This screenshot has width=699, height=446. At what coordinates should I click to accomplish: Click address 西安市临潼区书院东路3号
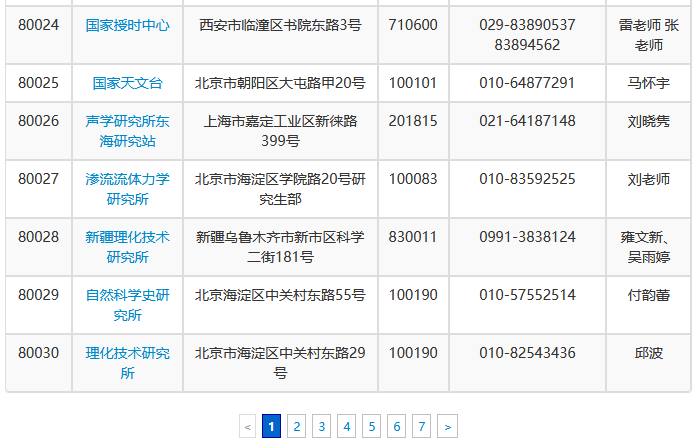(280, 25)
